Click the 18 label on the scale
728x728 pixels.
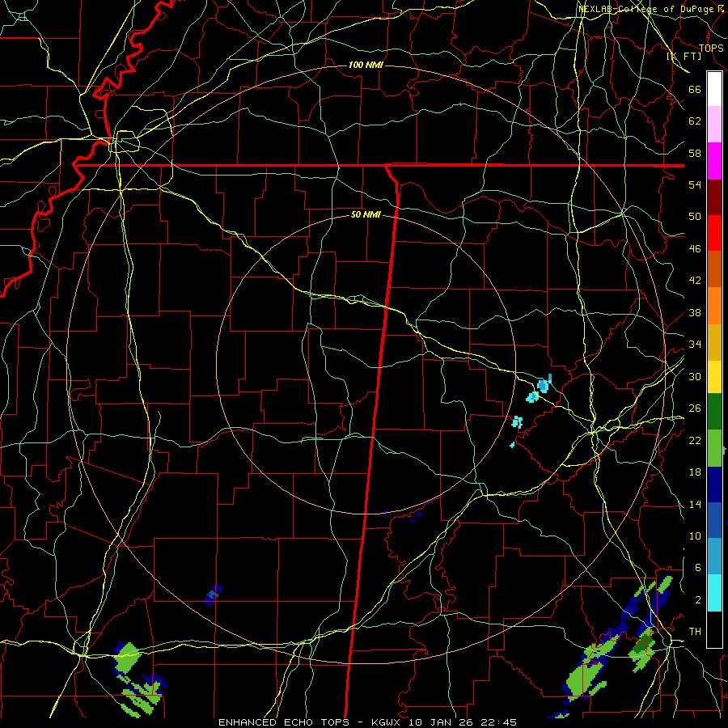pyautogui.click(x=695, y=472)
